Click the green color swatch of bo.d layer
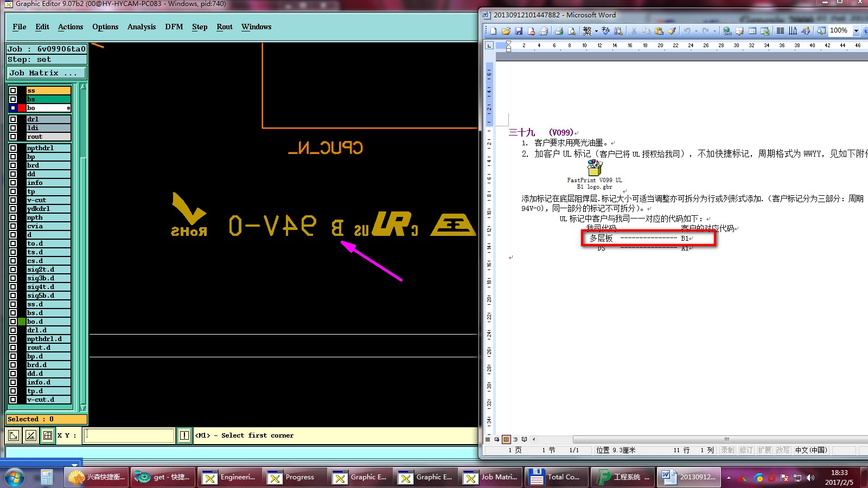Image resolution: width=868 pixels, height=488 pixels. [22, 322]
